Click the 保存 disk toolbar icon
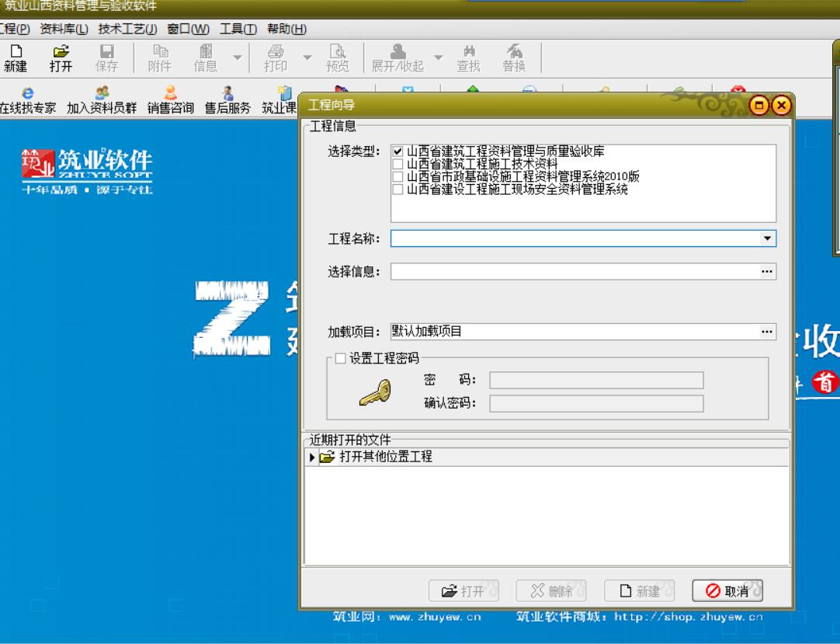Viewport: 840px width, 644px height. [106, 58]
